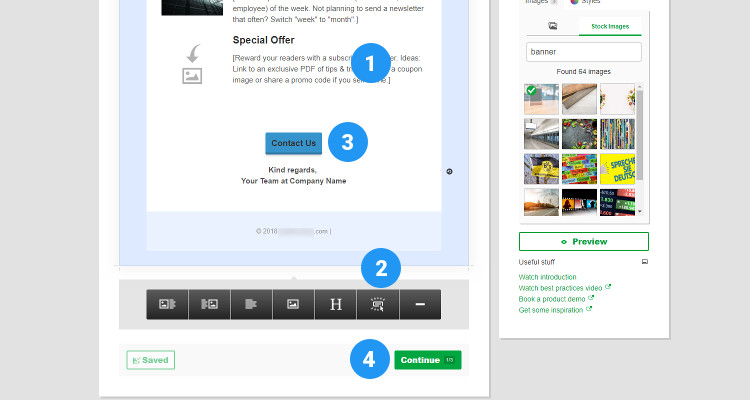Click the footer copyright 2018 text
750x400 pixels.
[293, 231]
